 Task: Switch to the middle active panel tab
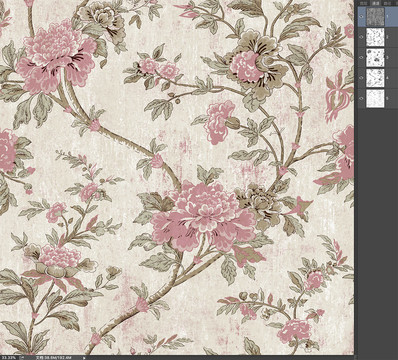[x=375, y=3]
